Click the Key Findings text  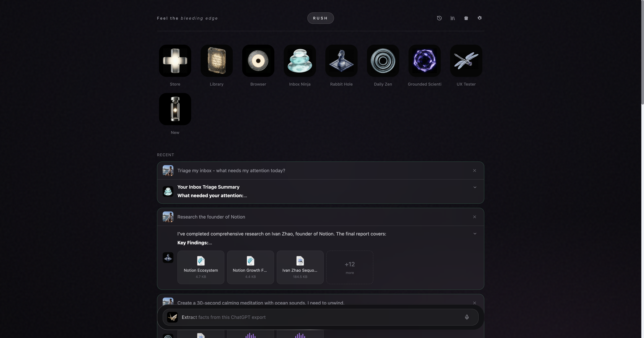(195, 243)
